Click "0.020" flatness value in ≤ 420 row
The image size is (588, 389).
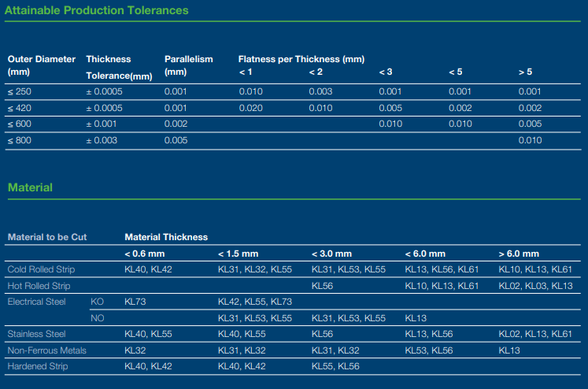251,108
